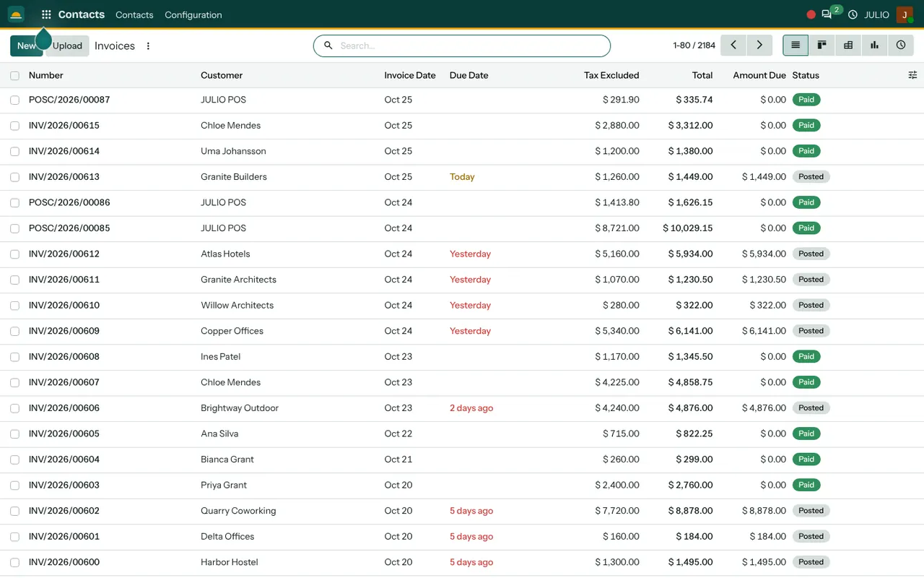Click the Upload button
This screenshot has width=924, height=578.
[x=67, y=46]
